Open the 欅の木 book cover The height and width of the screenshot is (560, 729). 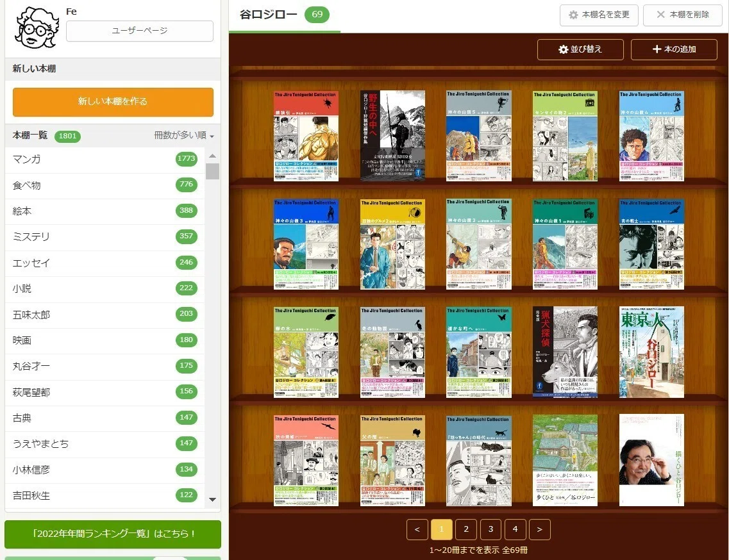coord(306,352)
